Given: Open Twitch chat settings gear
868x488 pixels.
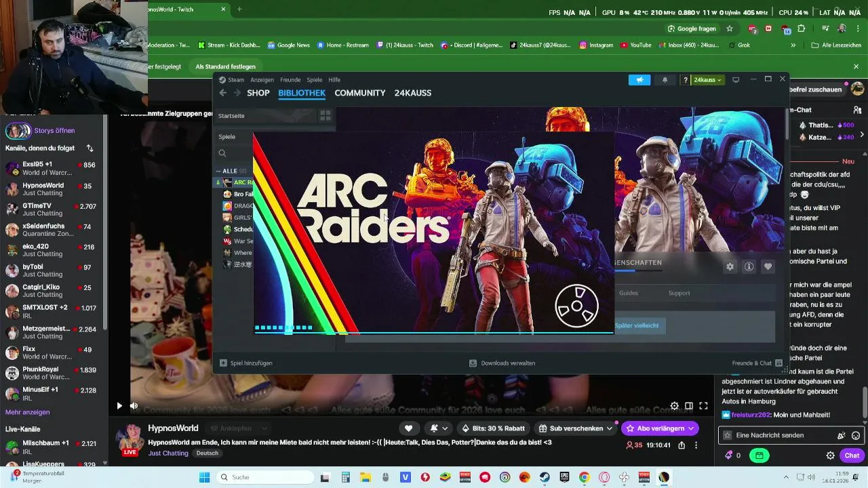Looking at the screenshot, I should (830, 455).
